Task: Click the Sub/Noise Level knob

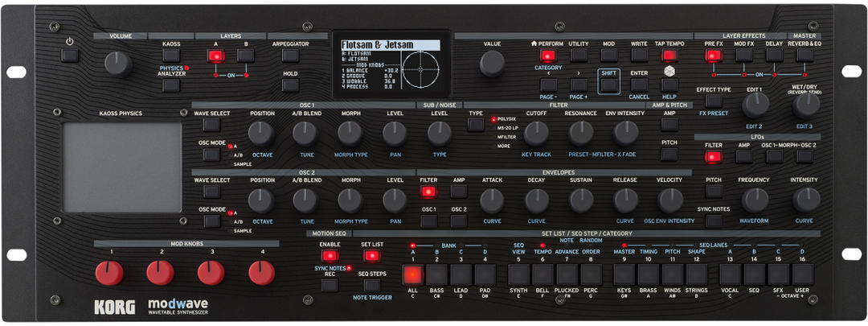Action: point(439,134)
